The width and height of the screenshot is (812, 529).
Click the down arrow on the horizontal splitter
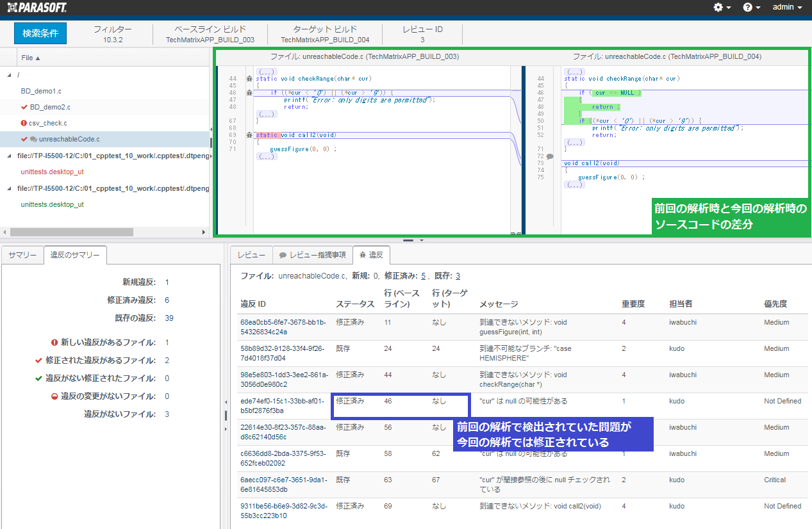tap(422, 240)
